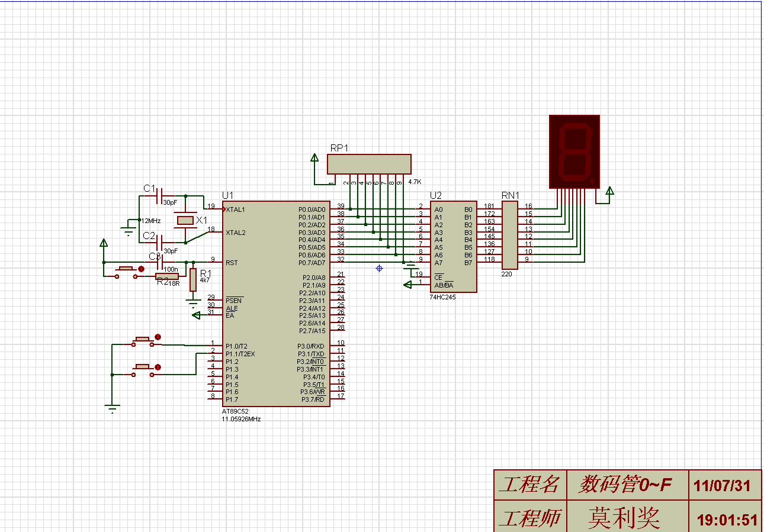
Task: Click the RST pin label
Action: pyautogui.click(x=232, y=263)
